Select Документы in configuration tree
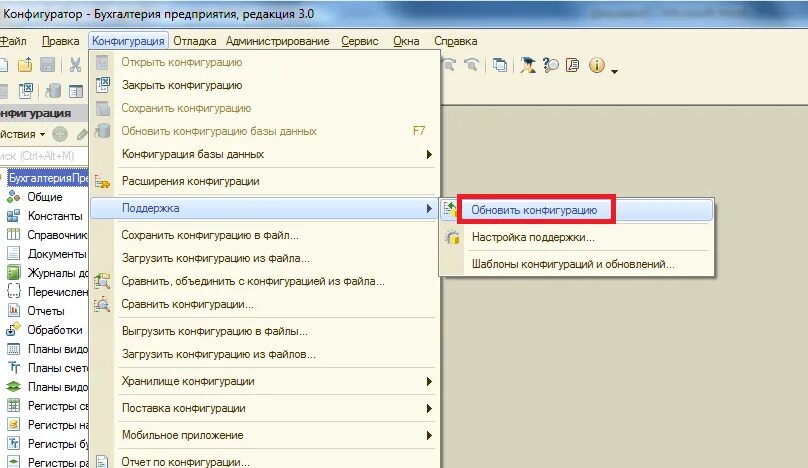The width and height of the screenshot is (808, 468). click(57, 254)
